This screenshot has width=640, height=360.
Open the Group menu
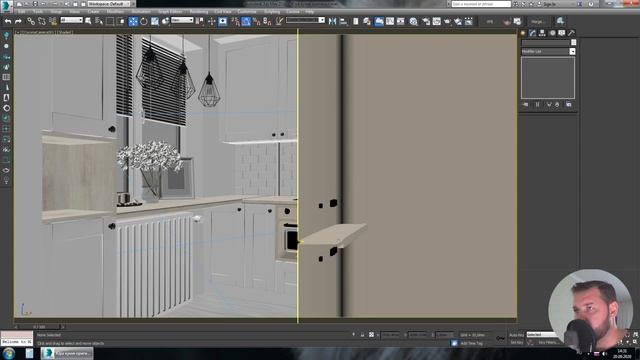pos(56,12)
